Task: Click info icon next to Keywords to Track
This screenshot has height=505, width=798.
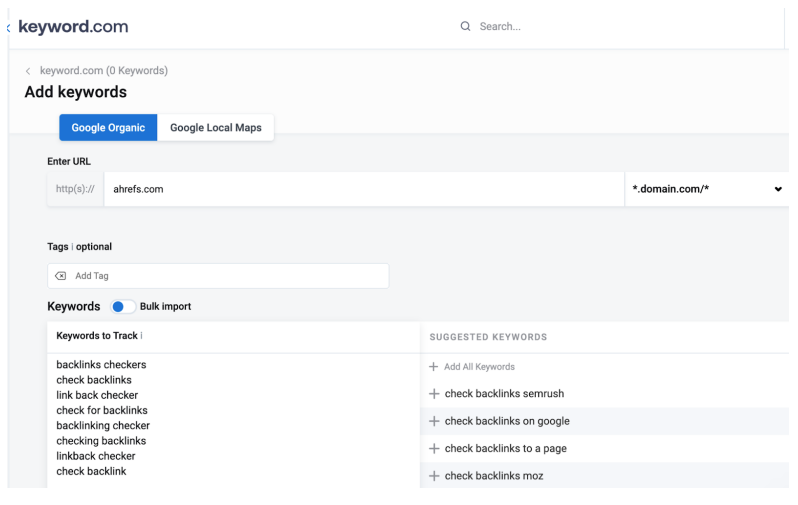Action: (141, 336)
